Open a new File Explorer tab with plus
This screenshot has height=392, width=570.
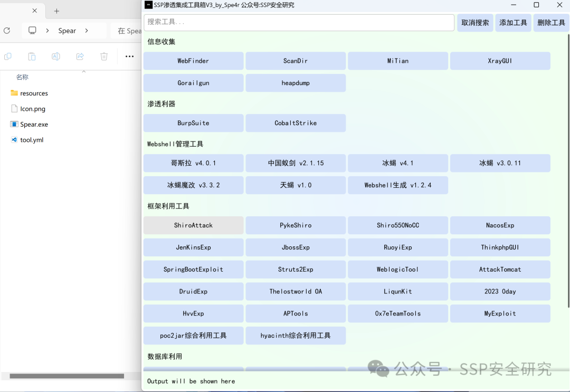click(56, 11)
